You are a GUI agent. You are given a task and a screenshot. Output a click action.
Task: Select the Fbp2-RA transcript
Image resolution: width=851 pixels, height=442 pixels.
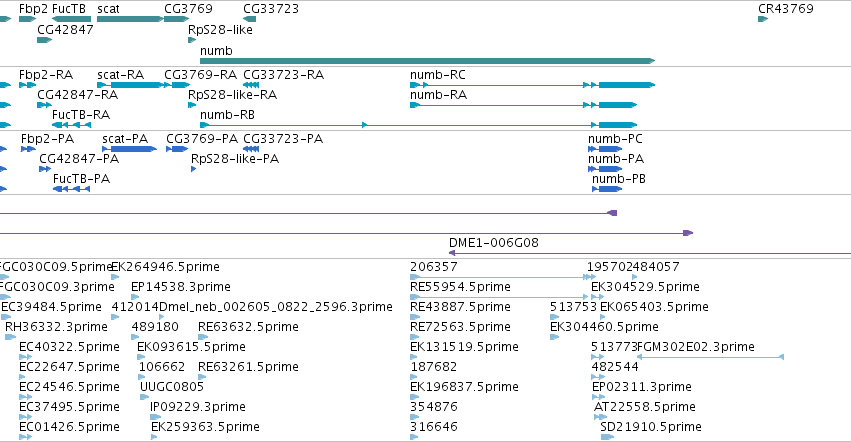(27, 85)
